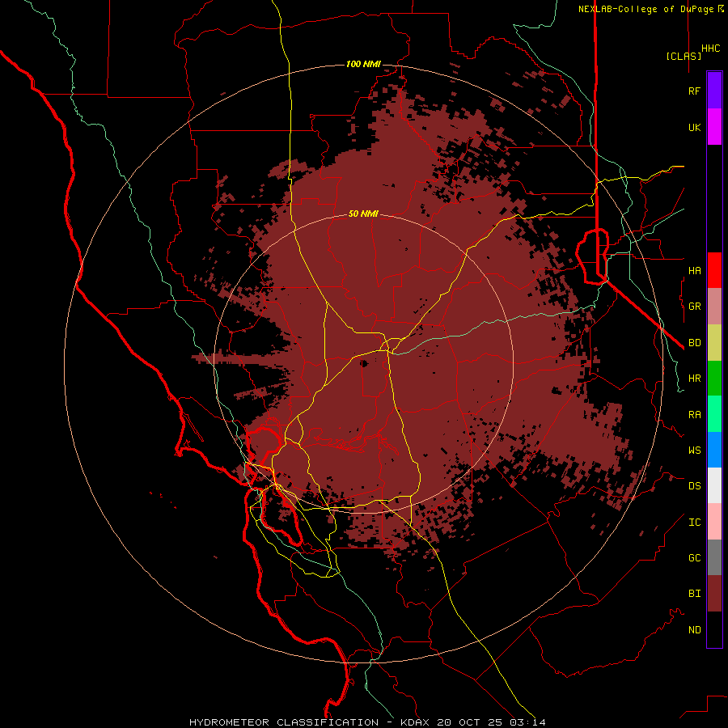Click the GR legend label
The image size is (728, 728).
694,307
